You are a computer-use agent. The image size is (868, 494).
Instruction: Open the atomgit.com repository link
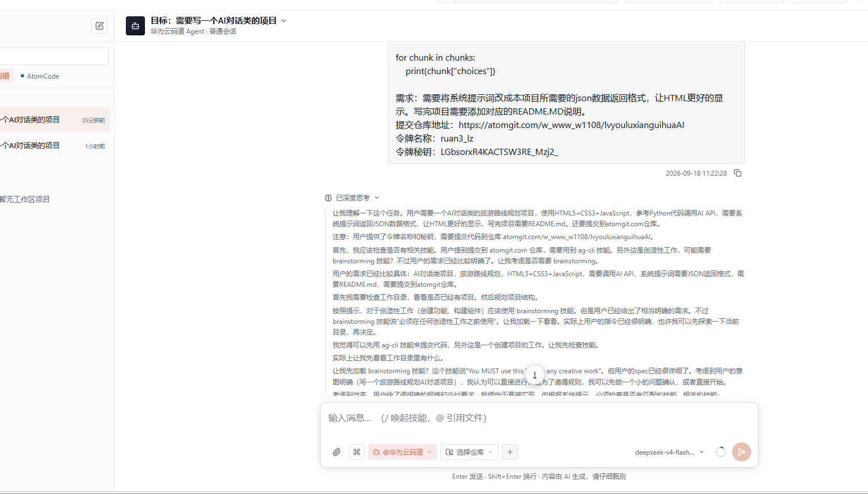click(x=571, y=125)
